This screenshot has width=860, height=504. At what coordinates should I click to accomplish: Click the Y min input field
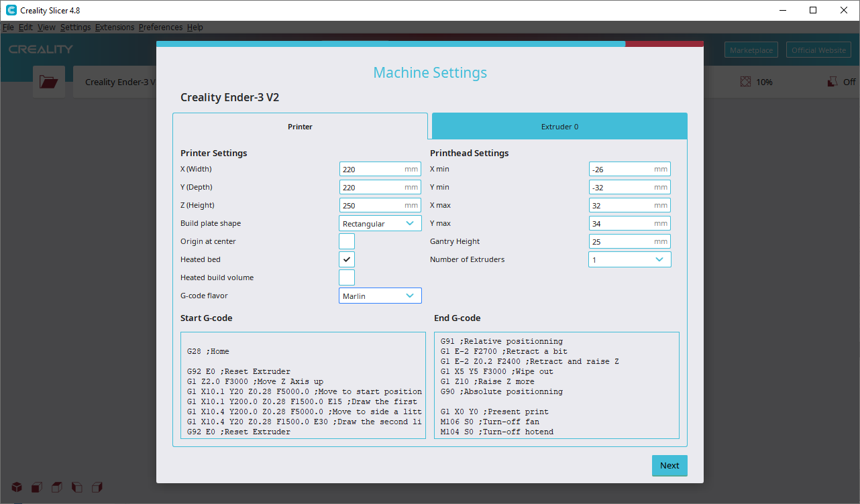pyautogui.click(x=630, y=188)
